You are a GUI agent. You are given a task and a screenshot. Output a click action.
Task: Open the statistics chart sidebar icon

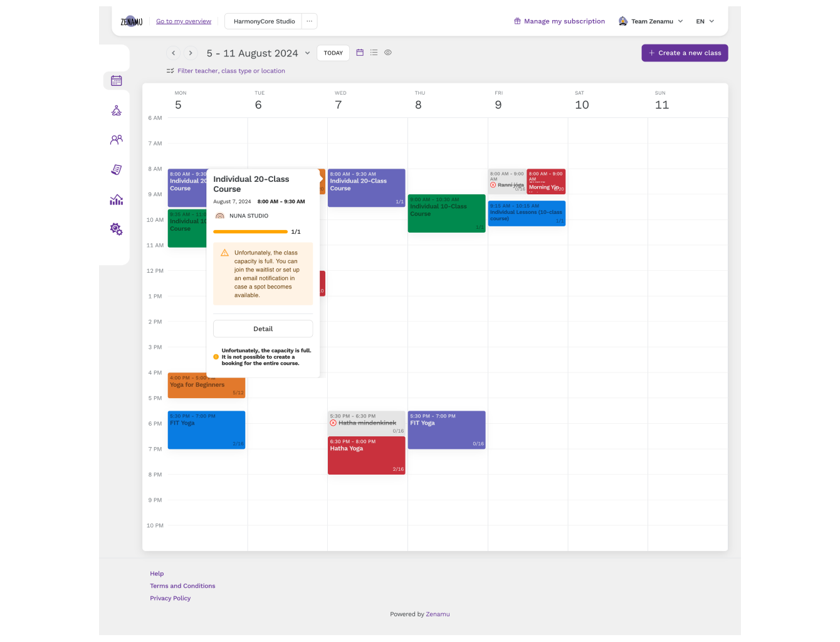coord(117,200)
